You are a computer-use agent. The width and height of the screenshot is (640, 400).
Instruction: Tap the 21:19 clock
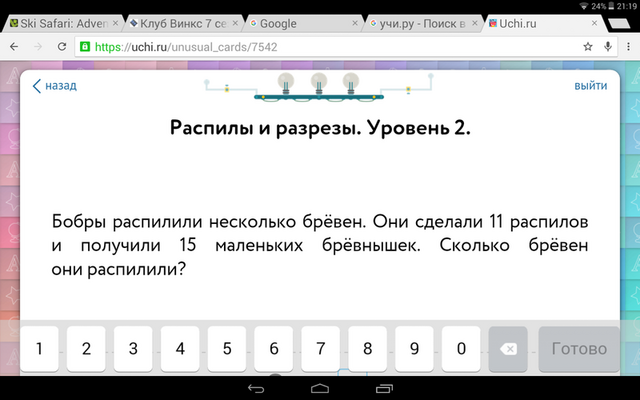tap(627, 6)
